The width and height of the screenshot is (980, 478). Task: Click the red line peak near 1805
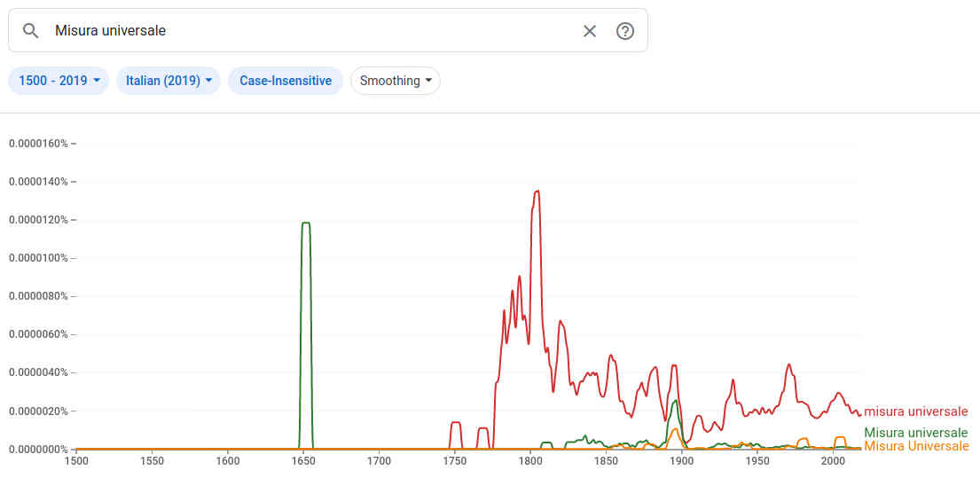pyautogui.click(x=537, y=192)
